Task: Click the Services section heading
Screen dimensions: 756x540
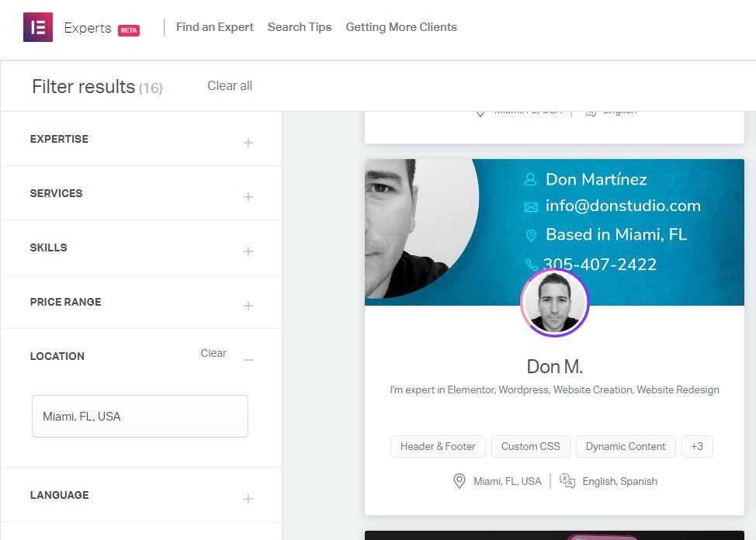Action: tap(56, 193)
